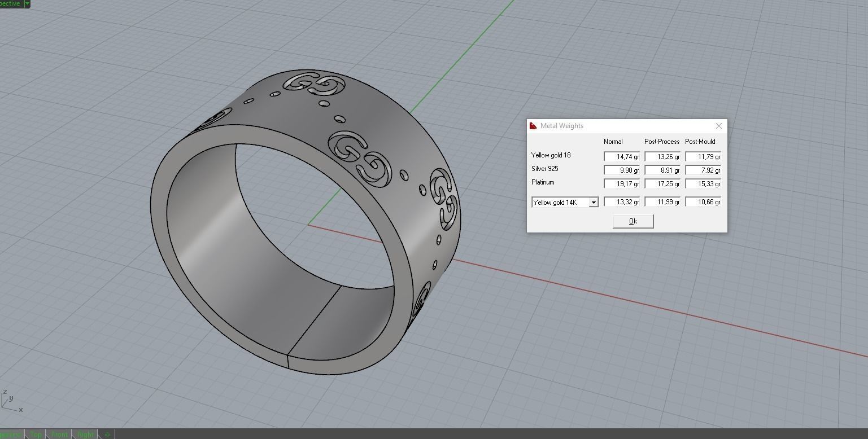The image size is (868, 439).
Task: Confirm the Metal Weights dialog with Ok
Action: click(633, 221)
